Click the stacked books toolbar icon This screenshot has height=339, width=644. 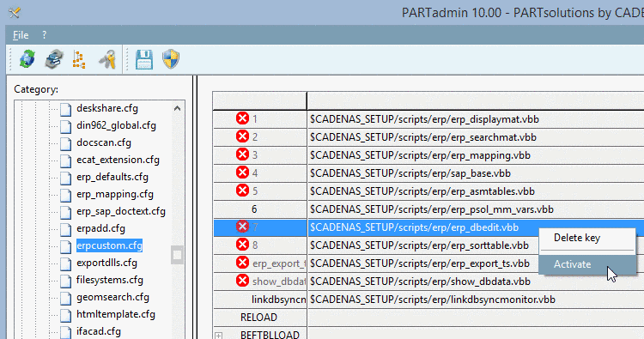pyautogui.click(x=54, y=59)
